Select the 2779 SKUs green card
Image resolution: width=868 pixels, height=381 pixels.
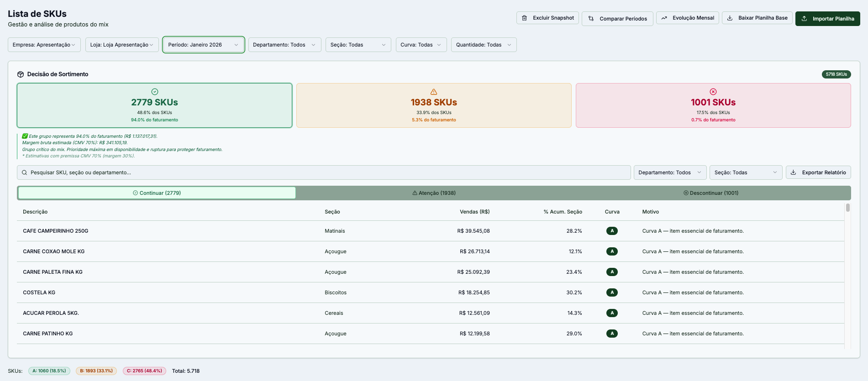pyautogui.click(x=155, y=105)
